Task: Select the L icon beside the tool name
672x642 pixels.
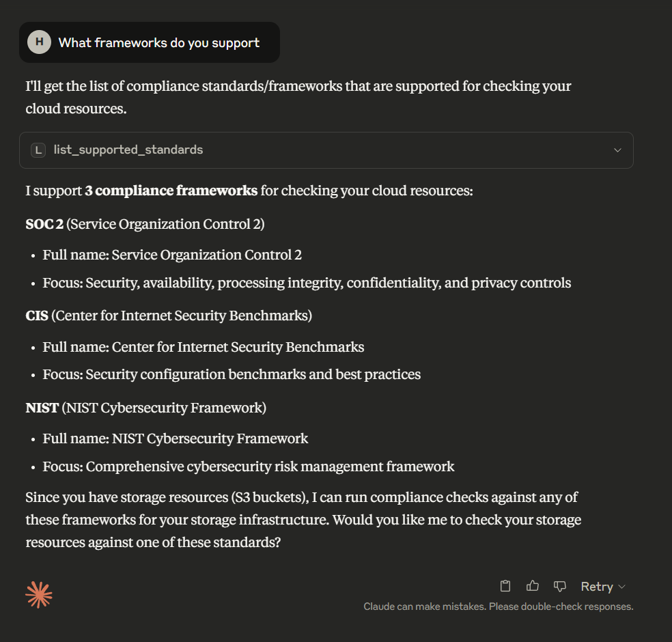Action: (38, 150)
